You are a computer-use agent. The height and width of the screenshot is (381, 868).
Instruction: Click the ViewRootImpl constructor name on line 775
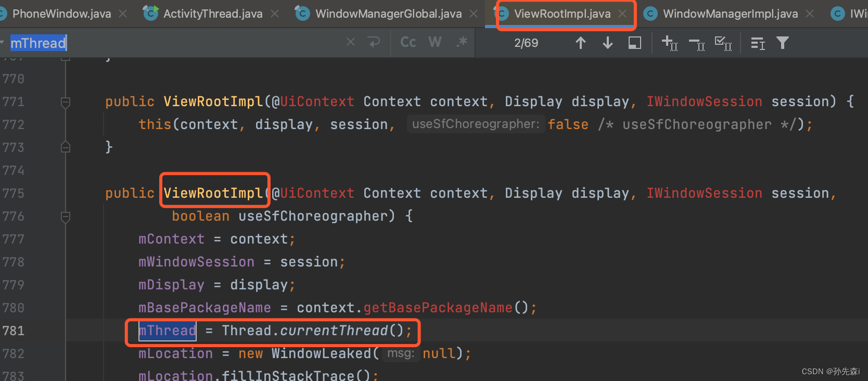(213, 193)
